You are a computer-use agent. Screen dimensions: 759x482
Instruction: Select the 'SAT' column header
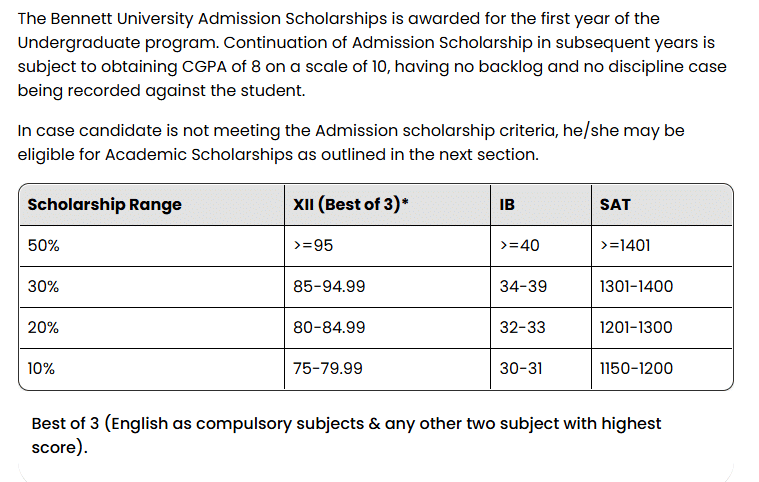click(615, 205)
